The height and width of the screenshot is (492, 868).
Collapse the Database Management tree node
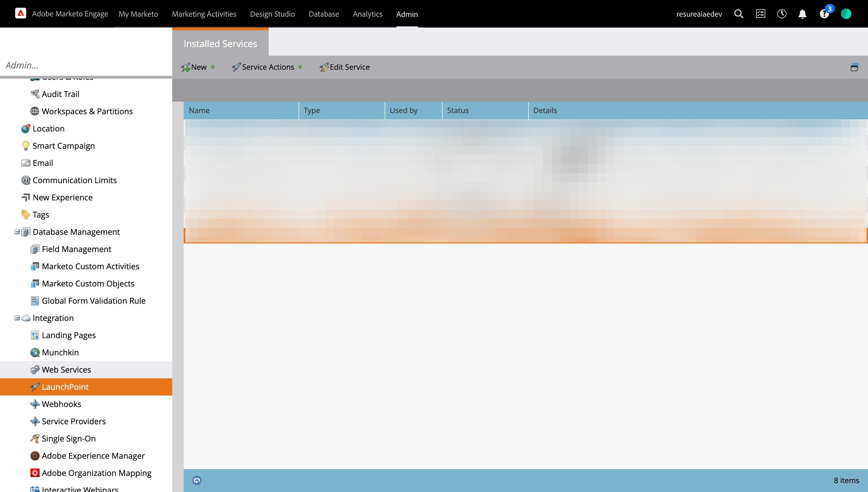17,232
